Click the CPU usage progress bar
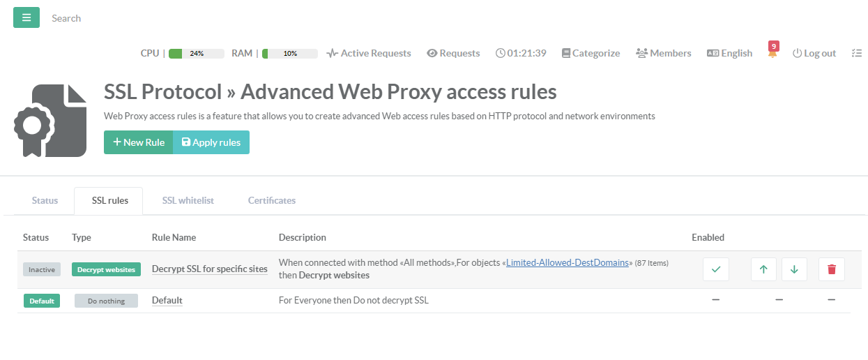868x360 pixels. (x=196, y=53)
